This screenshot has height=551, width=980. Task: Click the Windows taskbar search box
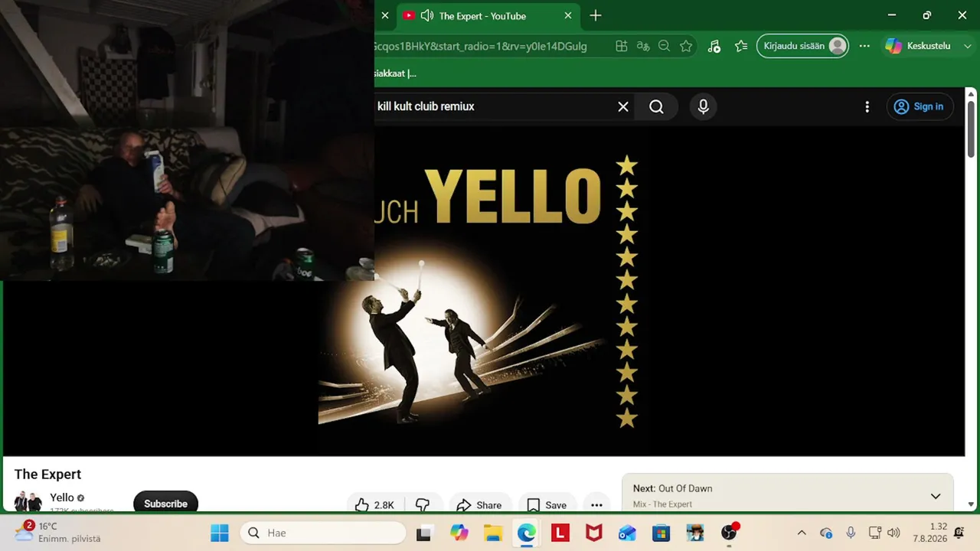(323, 533)
